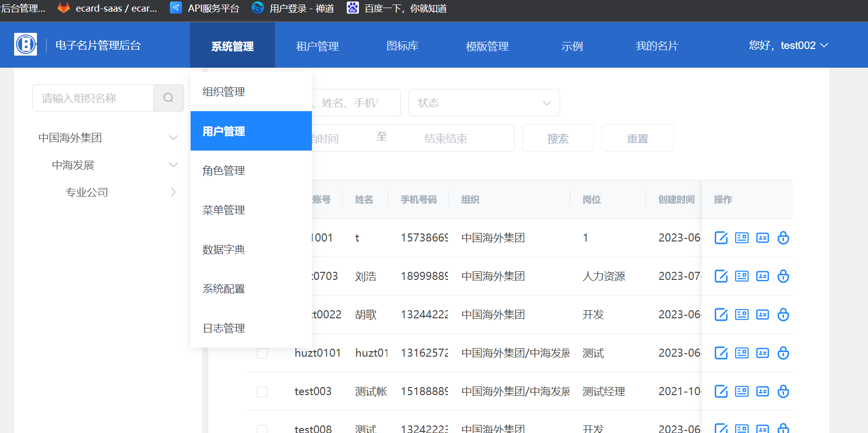Viewport: 868px width, 433px height.
Task: Click the 结束结束 end date field
Action: (446, 138)
